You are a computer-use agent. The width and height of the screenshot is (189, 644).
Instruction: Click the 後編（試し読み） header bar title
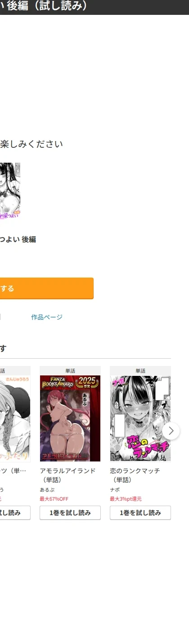44,6
